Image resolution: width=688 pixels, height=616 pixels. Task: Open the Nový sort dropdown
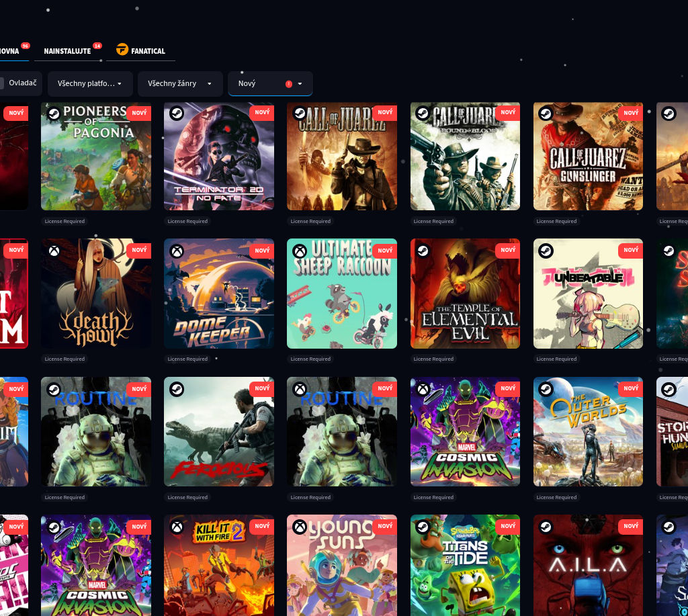(270, 84)
